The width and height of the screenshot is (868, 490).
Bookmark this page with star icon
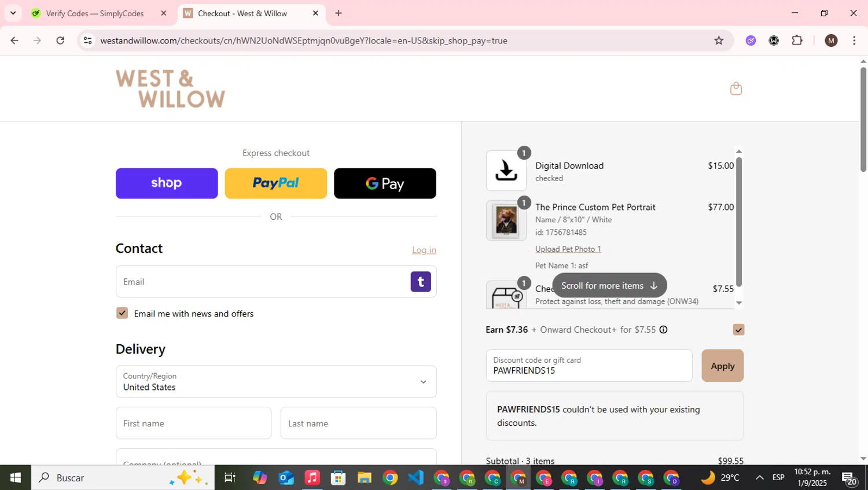coord(719,40)
